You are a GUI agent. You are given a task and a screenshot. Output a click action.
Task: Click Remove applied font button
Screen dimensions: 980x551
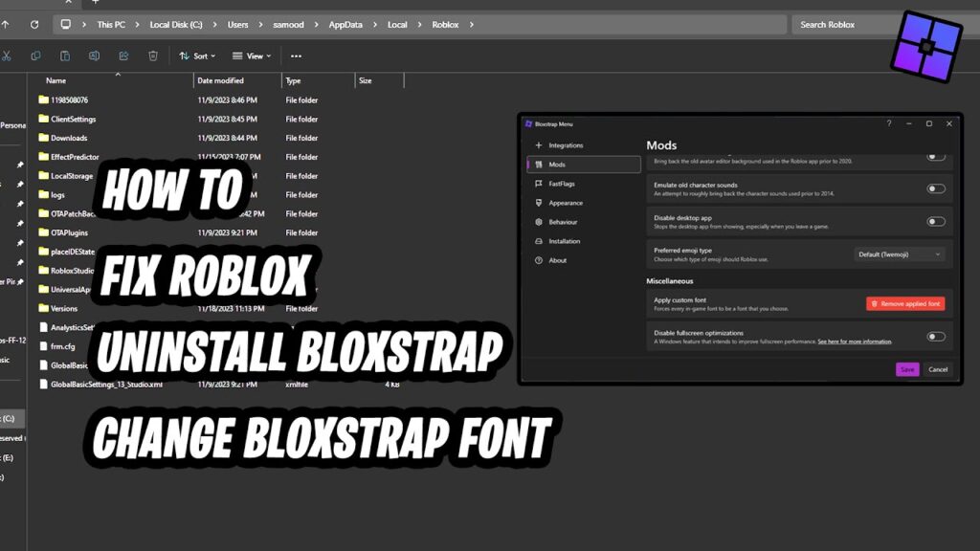pyautogui.click(x=905, y=303)
